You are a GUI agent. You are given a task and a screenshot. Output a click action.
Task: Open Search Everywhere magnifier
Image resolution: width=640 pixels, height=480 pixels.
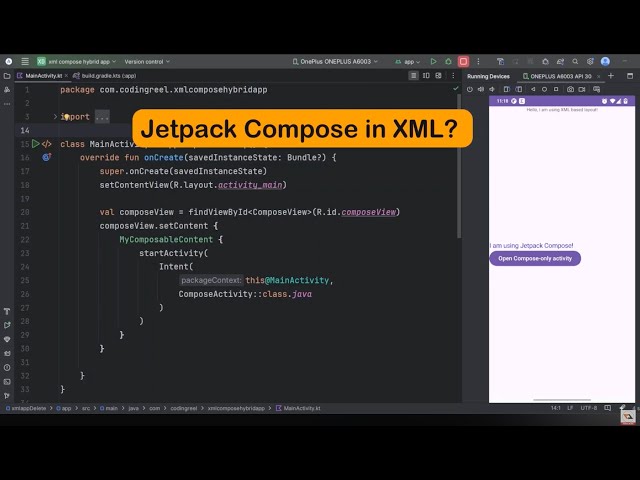(575, 62)
